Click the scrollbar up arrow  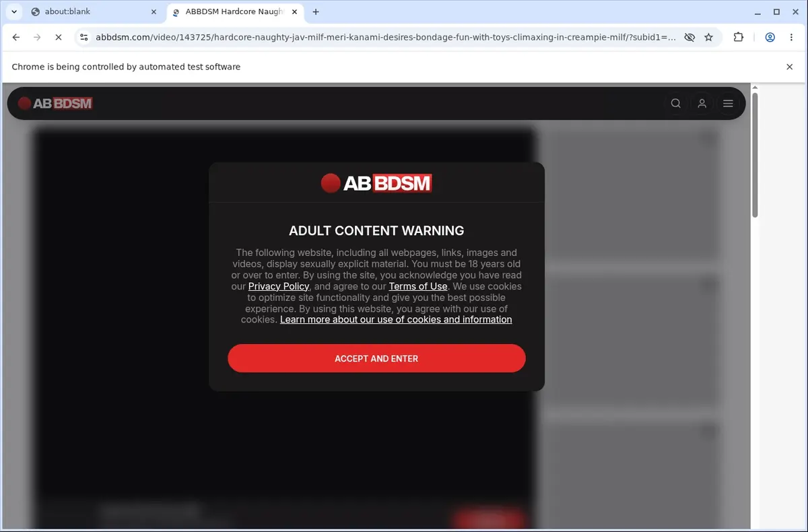(x=755, y=88)
